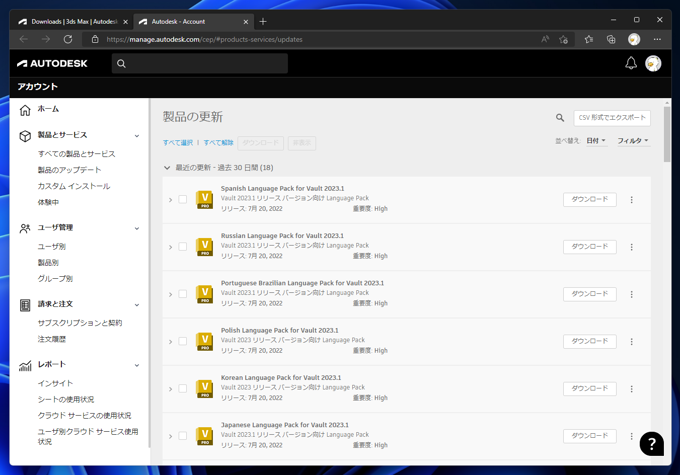Viewport: 680px width, 475px height.
Task: Collapse the ユーザ管理 sidebar section
Action: click(x=137, y=228)
